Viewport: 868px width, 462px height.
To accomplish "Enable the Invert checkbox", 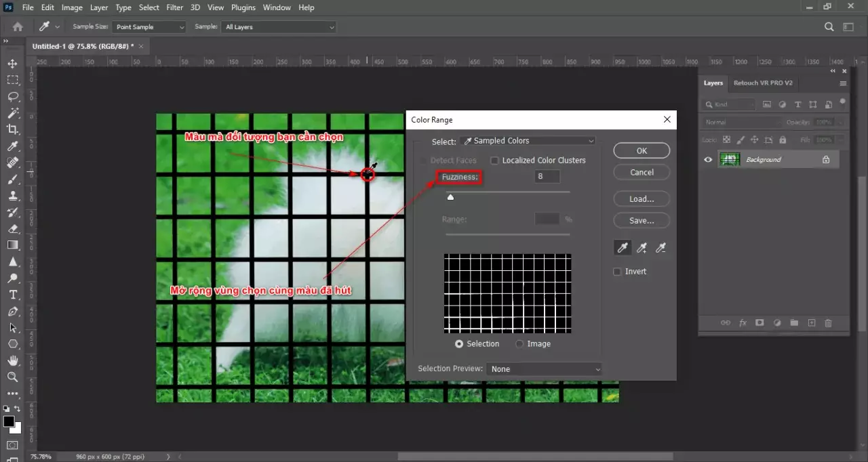I will click(617, 271).
